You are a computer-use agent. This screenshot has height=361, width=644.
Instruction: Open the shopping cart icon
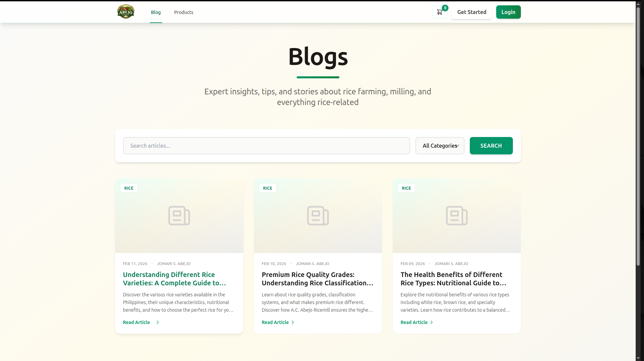point(439,12)
